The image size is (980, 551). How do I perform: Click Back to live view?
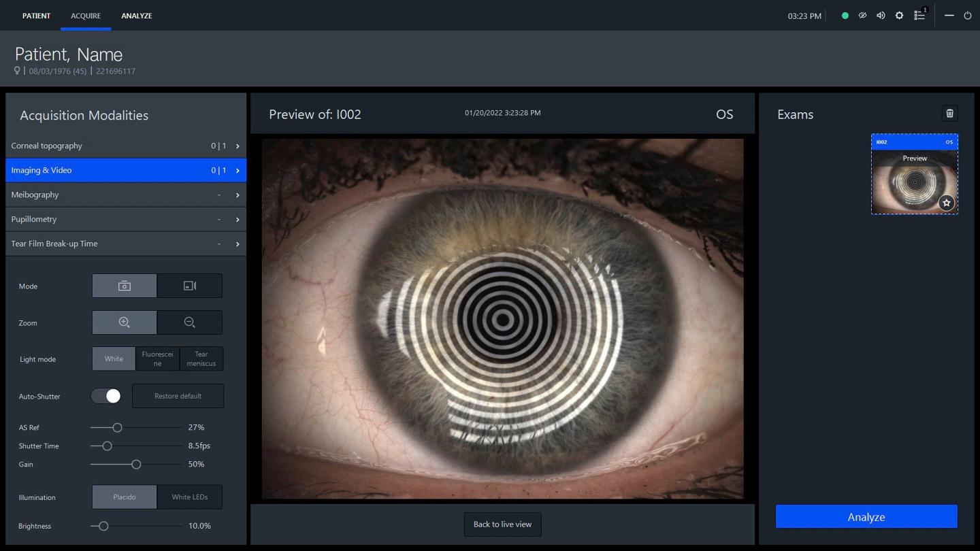click(x=502, y=524)
